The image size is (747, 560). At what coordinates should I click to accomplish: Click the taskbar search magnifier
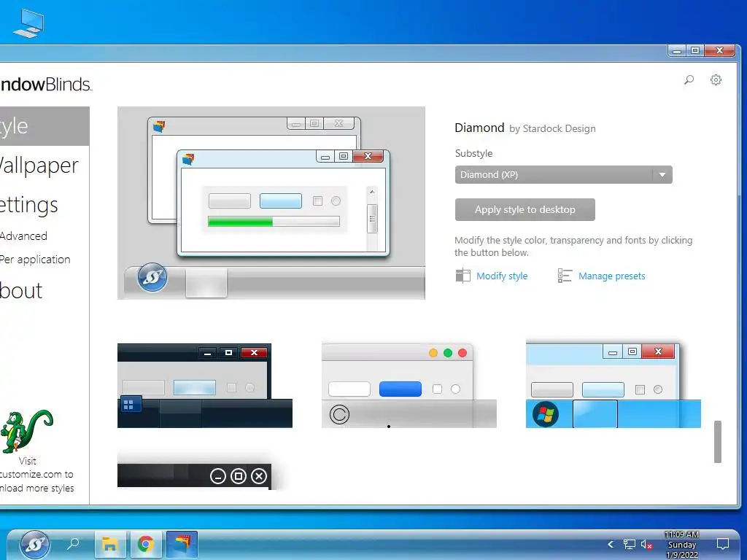point(73,544)
